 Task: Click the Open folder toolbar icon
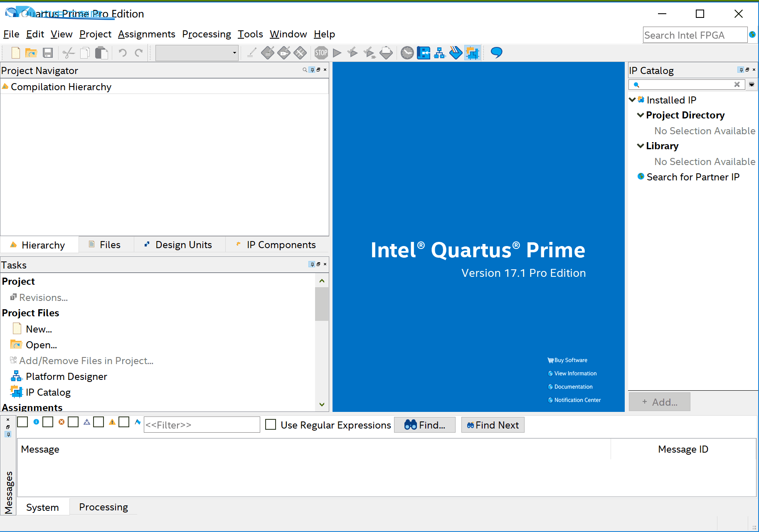31,53
